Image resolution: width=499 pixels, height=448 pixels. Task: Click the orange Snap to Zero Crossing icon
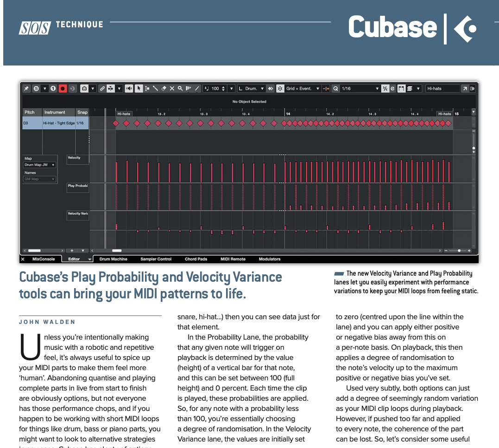[x=326, y=88]
